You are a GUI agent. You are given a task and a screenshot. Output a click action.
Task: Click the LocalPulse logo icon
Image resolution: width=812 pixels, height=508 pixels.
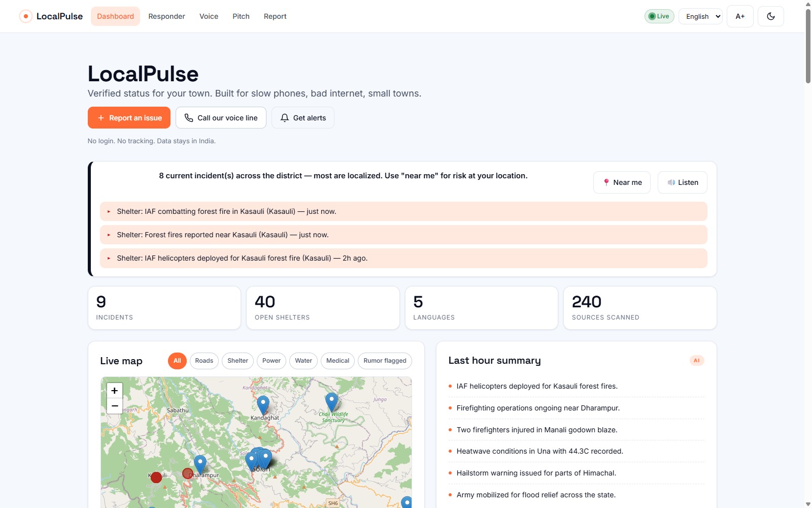[25, 16]
